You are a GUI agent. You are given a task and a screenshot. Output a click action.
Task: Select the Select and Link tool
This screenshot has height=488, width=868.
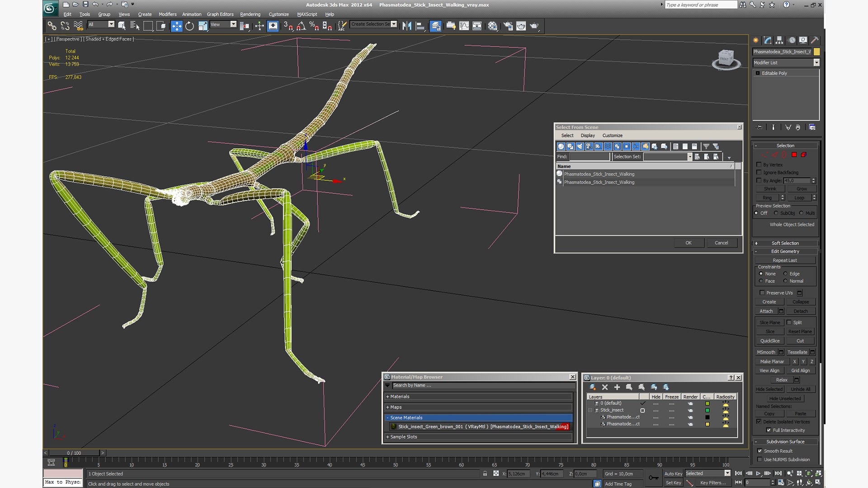pyautogui.click(x=52, y=26)
